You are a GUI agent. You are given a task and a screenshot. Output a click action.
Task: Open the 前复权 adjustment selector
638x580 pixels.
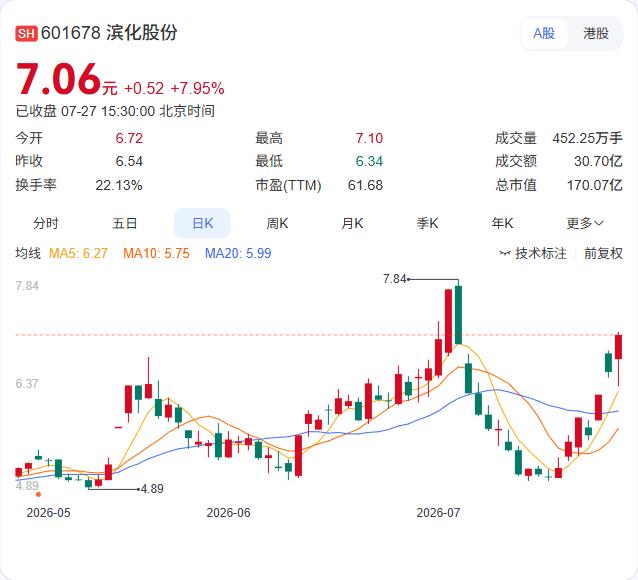point(603,254)
